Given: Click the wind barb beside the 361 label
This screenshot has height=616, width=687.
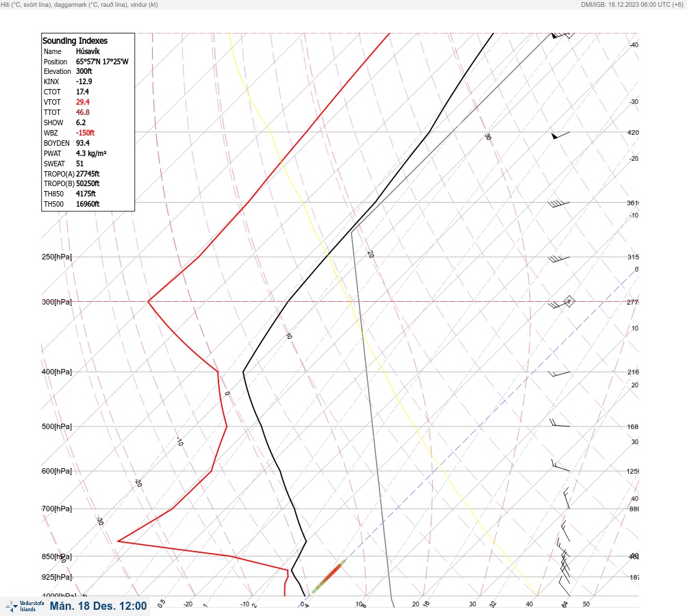Looking at the screenshot, I should coord(559,203).
